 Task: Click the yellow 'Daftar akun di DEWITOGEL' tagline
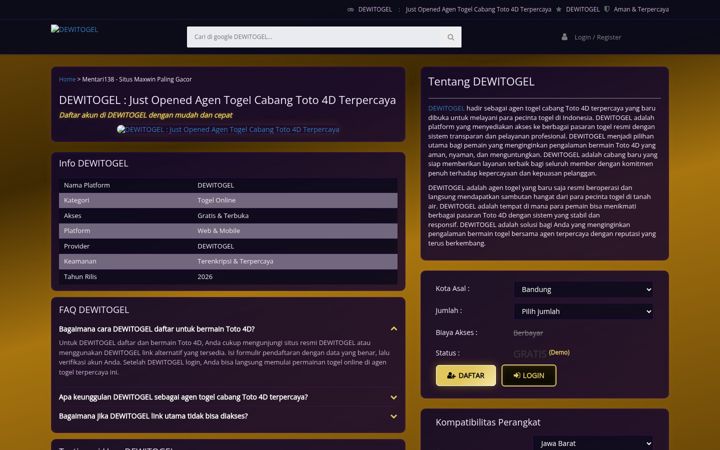pos(146,115)
